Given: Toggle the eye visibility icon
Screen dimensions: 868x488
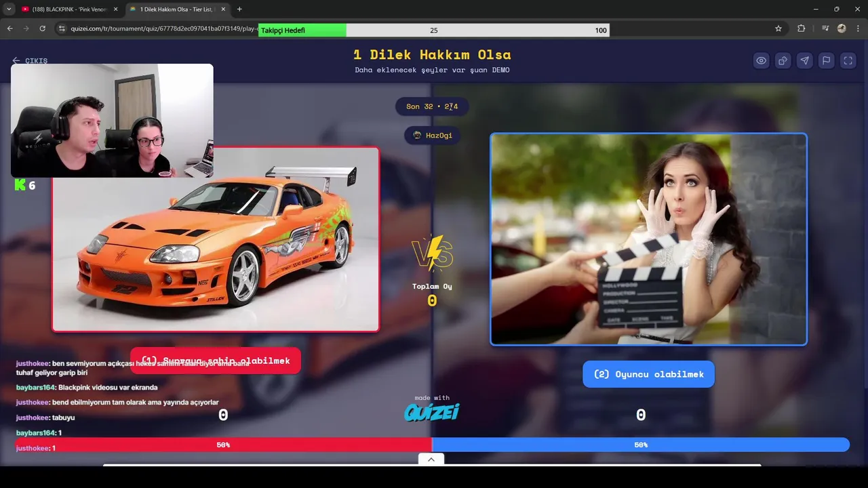Looking at the screenshot, I should pos(762,60).
